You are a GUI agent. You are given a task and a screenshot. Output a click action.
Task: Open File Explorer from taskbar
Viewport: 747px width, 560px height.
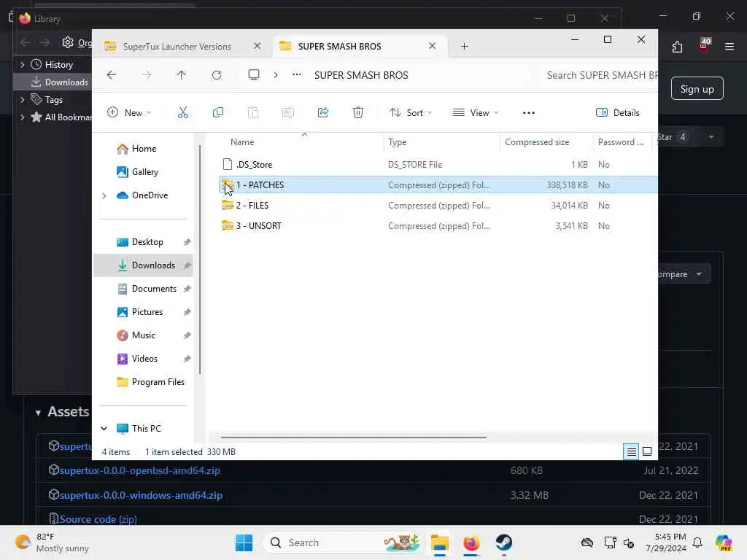pyautogui.click(x=440, y=542)
